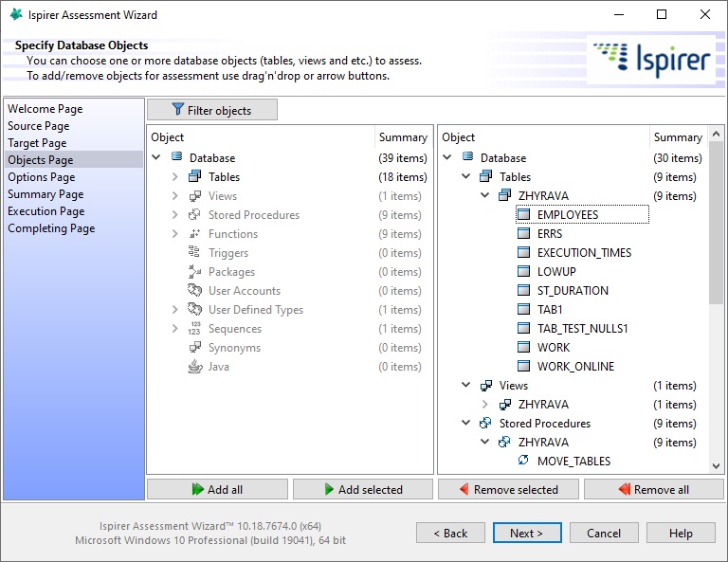Click ZHYRAVA schema icon under right Tables

coord(505,195)
